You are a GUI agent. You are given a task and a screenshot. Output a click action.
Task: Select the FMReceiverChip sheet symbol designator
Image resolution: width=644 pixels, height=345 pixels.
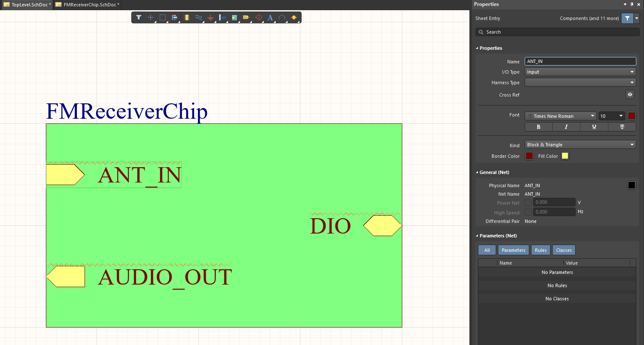coord(127,111)
